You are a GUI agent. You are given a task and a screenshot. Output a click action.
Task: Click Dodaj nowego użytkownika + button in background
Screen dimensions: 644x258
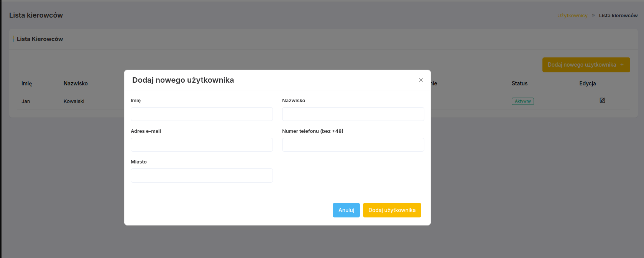click(586, 65)
